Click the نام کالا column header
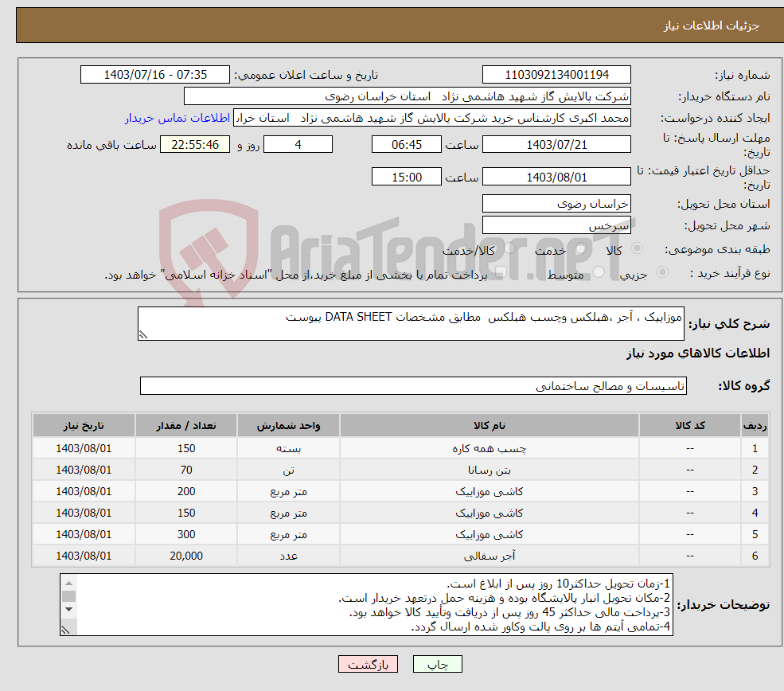The image size is (784, 691). 489,425
